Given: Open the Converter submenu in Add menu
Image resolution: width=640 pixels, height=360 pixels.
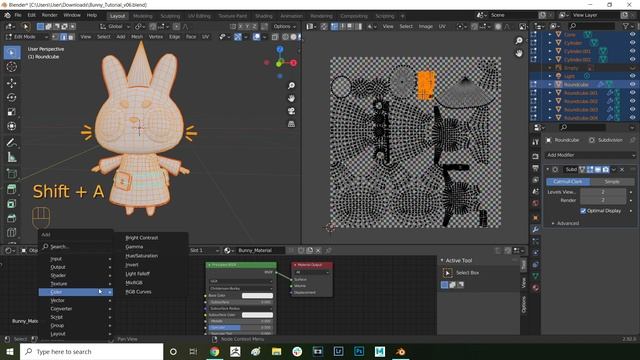Looking at the screenshot, I should pyautogui.click(x=76, y=309).
